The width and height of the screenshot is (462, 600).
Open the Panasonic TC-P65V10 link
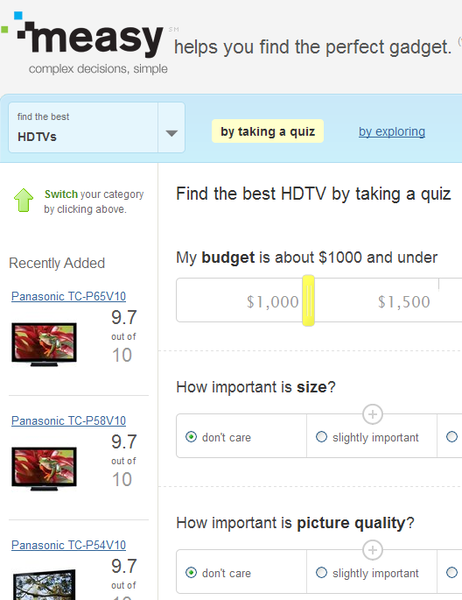(69, 296)
